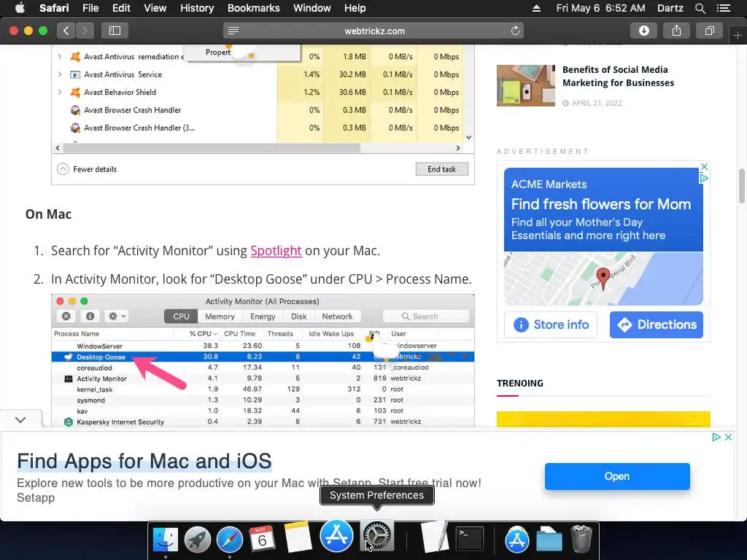Open a new tab with plus button

[738, 36]
